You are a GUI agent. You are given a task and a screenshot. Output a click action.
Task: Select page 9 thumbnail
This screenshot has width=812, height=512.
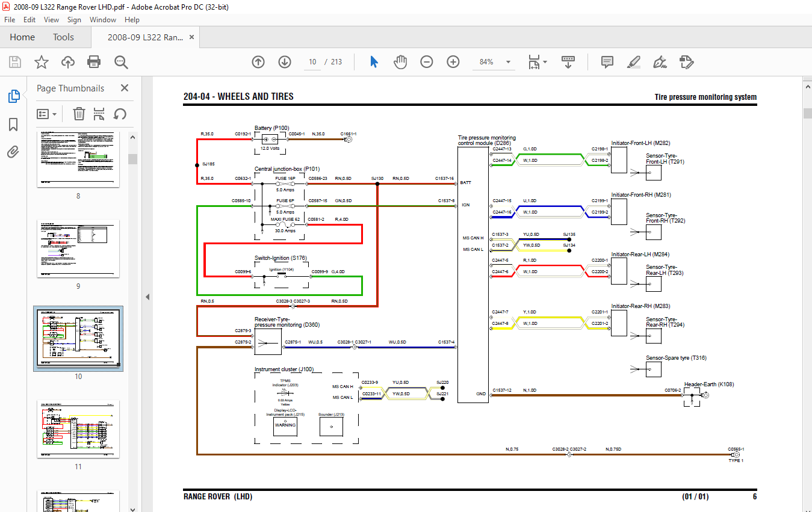pyautogui.click(x=78, y=248)
